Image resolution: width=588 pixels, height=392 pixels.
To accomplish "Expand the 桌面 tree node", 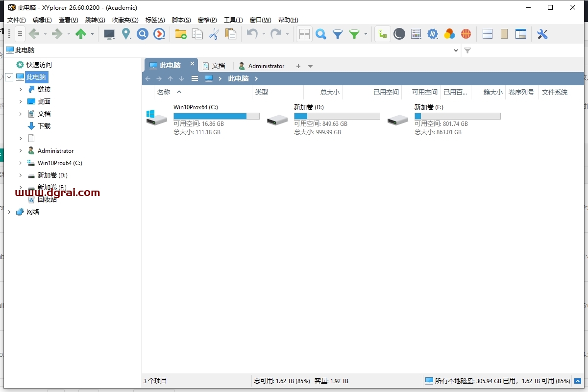I will tap(21, 101).
